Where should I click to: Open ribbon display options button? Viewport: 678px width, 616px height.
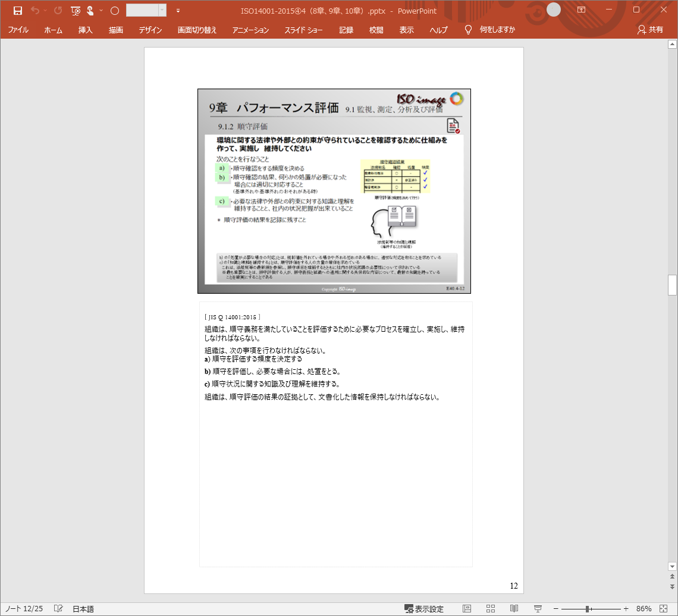pyautogui.click(x=581, y=10)
